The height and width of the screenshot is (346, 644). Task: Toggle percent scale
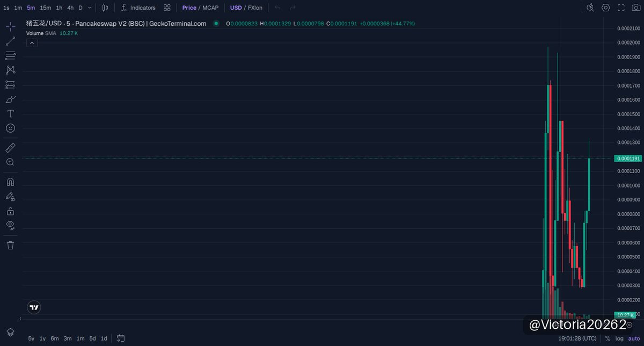608,338
